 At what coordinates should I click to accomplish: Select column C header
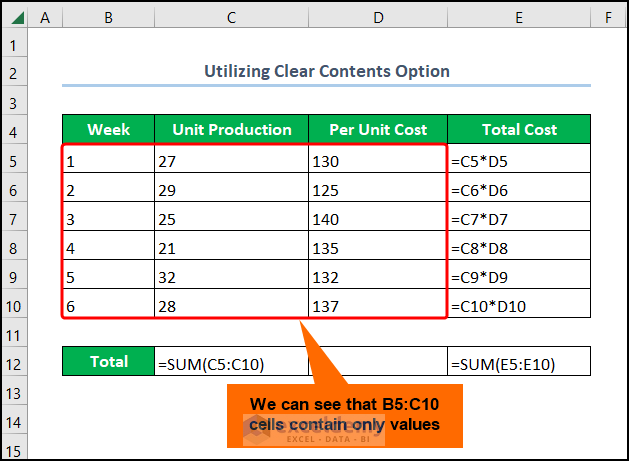pos(231,18)
